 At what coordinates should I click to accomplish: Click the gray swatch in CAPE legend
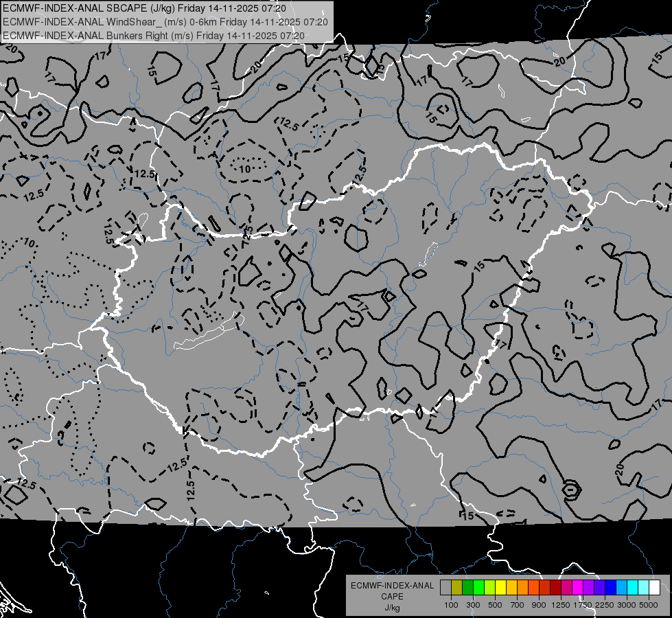445,588
